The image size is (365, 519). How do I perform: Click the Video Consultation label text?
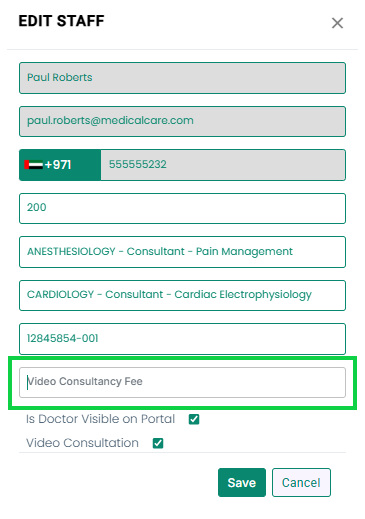(82, 443)
